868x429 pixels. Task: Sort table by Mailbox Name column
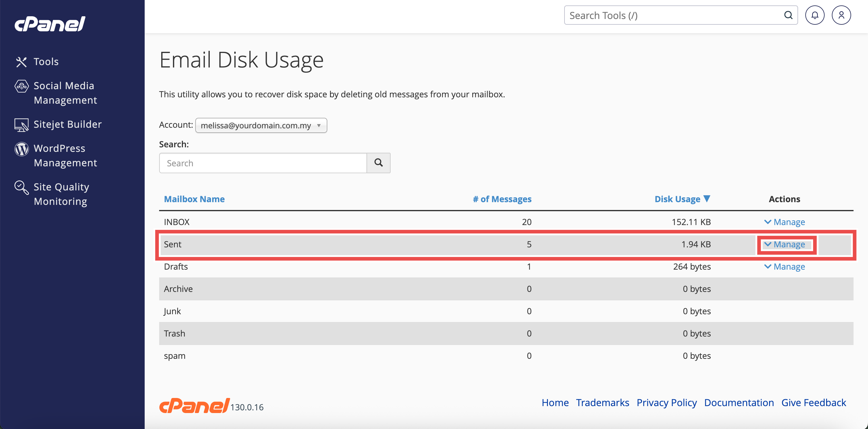(x=194, y=199)
